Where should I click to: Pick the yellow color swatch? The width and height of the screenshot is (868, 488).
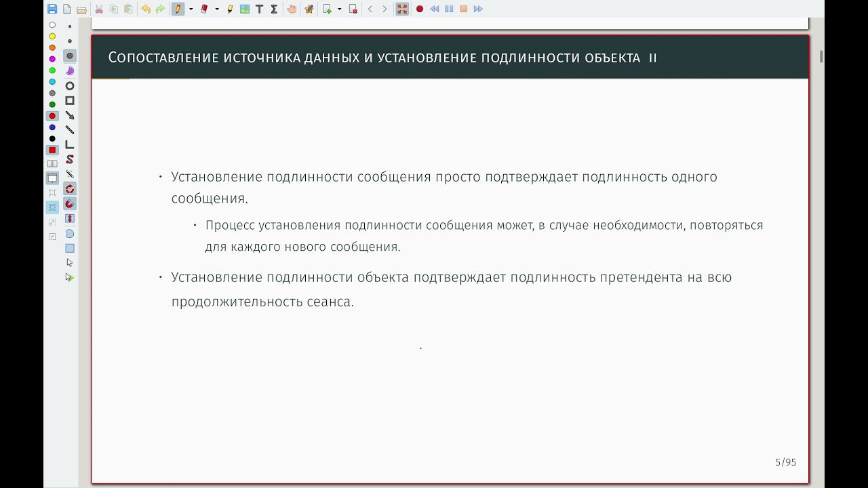[52, 36]
